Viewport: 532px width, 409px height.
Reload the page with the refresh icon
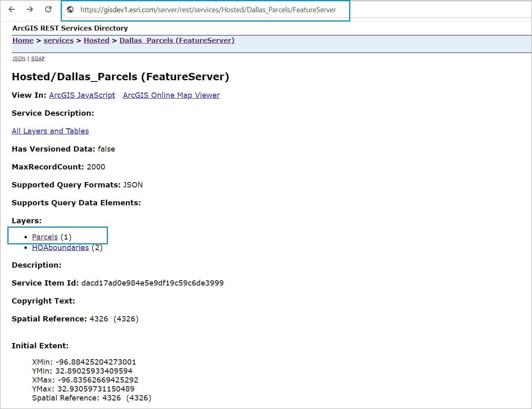48,9
